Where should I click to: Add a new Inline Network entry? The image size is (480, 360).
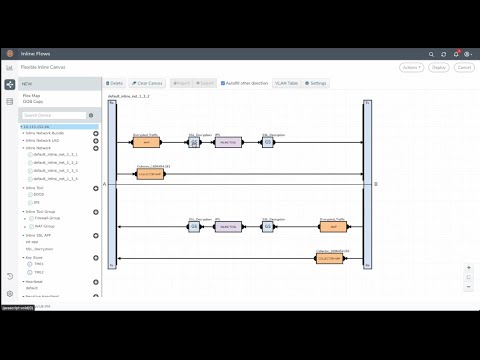click(96, 148)
